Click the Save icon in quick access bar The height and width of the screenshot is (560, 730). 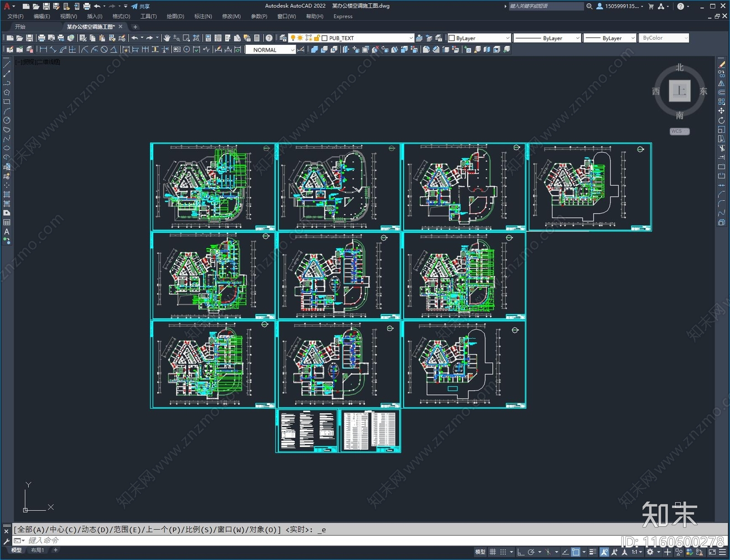point(46,6)
